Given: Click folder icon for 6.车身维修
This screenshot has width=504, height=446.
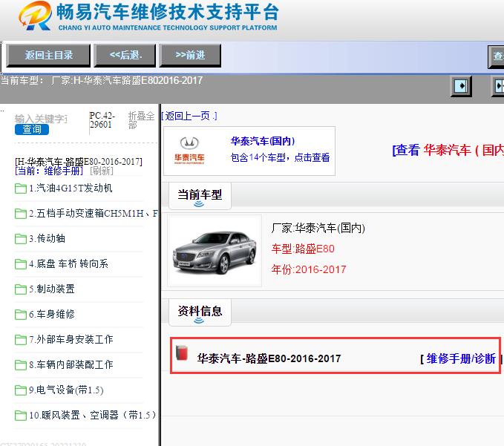Looking at the screenshot, I should (21, 314).
